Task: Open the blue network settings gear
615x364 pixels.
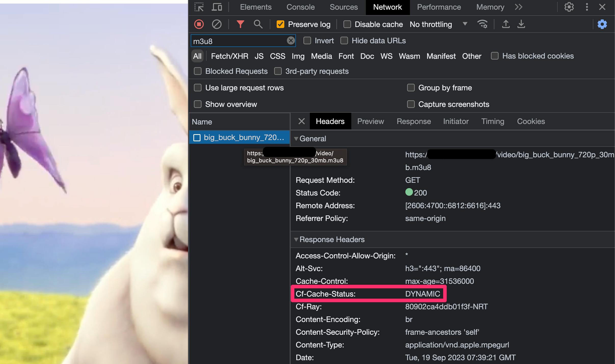Action: (602, 24)
